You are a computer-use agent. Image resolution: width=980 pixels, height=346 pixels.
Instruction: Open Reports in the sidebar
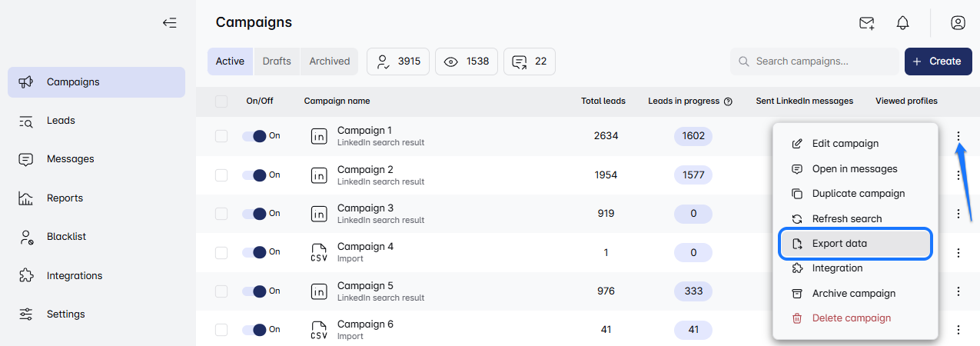point(65,198)
